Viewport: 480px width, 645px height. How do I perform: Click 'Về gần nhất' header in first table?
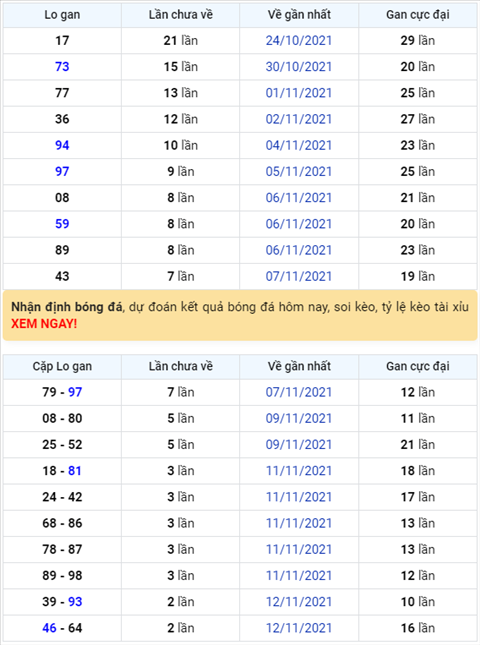[299, 15]
